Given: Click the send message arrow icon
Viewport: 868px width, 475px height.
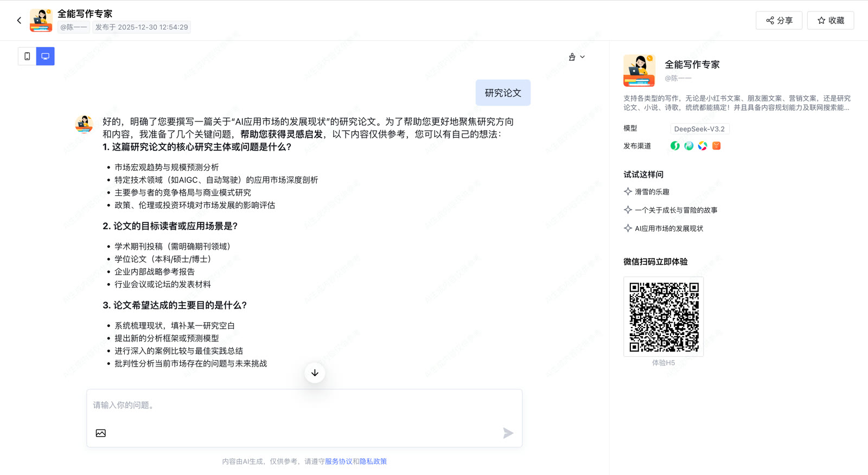Looking at the screenshot, I should click(x=508, y=433).
